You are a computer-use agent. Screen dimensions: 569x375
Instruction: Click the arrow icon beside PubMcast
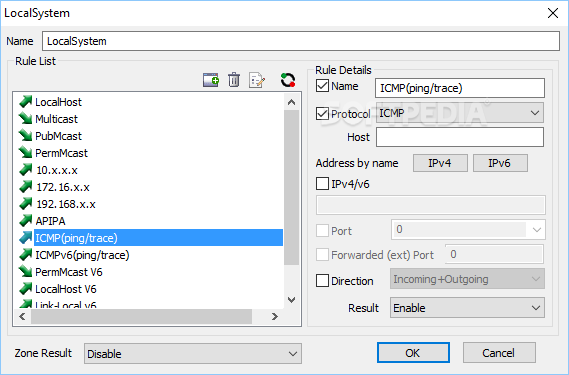tap(25, 136)
